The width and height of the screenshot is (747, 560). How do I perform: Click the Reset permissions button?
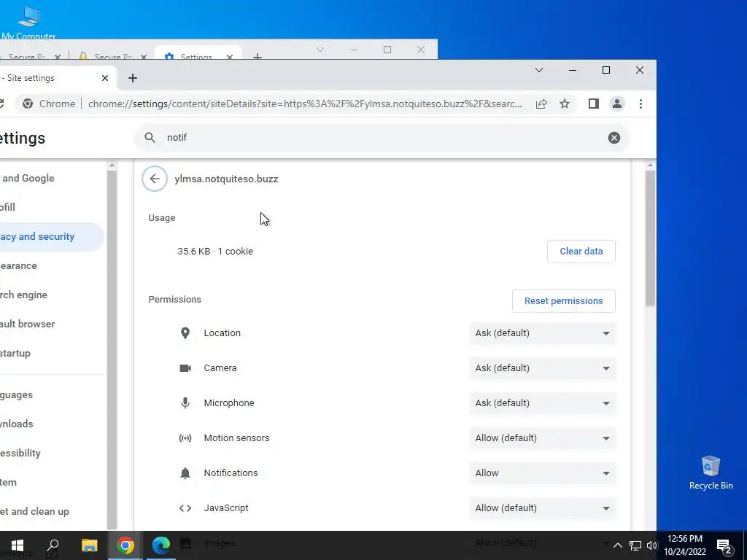click(x=564, y=301)
